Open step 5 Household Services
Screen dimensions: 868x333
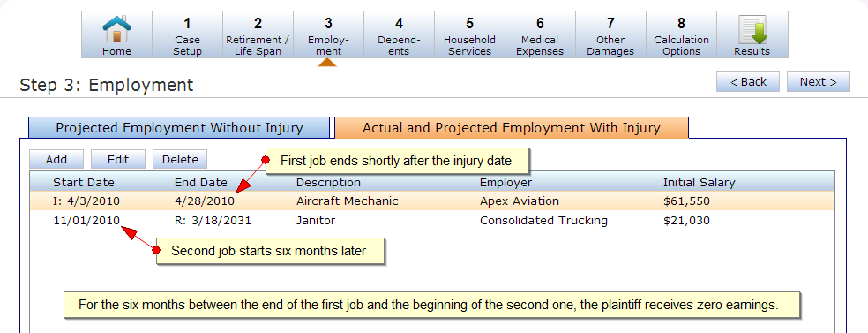click(469, 34)
